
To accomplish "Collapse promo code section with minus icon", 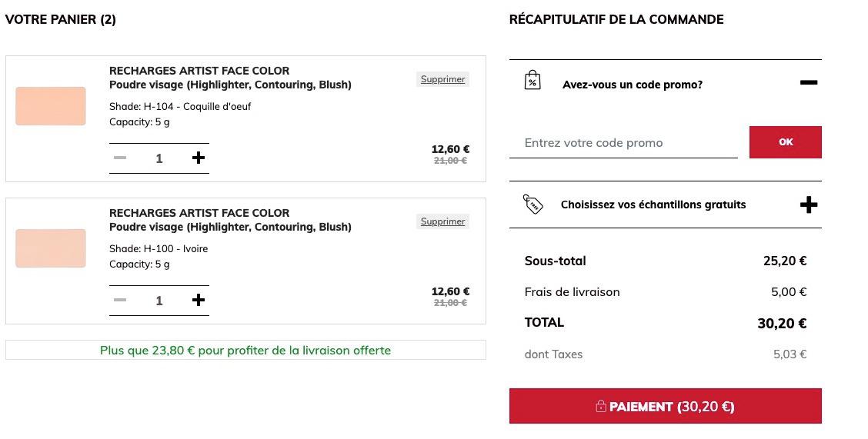I will tap(809, 83).
